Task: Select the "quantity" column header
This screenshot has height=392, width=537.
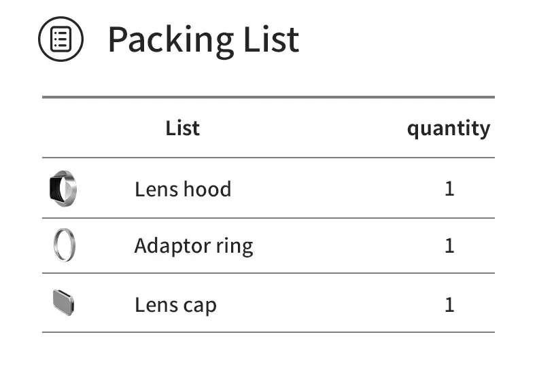Action: tap(448, 128)
